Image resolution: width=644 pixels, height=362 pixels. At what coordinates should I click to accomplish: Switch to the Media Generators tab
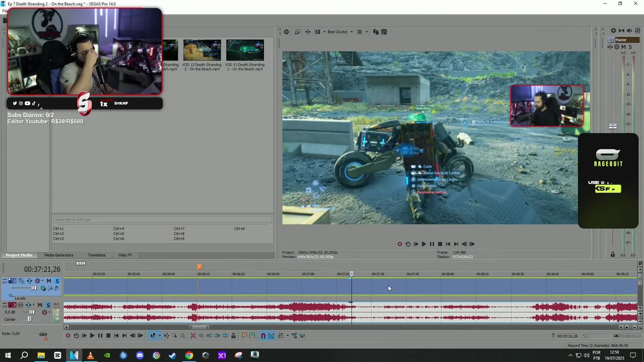(x=59, y=255)
